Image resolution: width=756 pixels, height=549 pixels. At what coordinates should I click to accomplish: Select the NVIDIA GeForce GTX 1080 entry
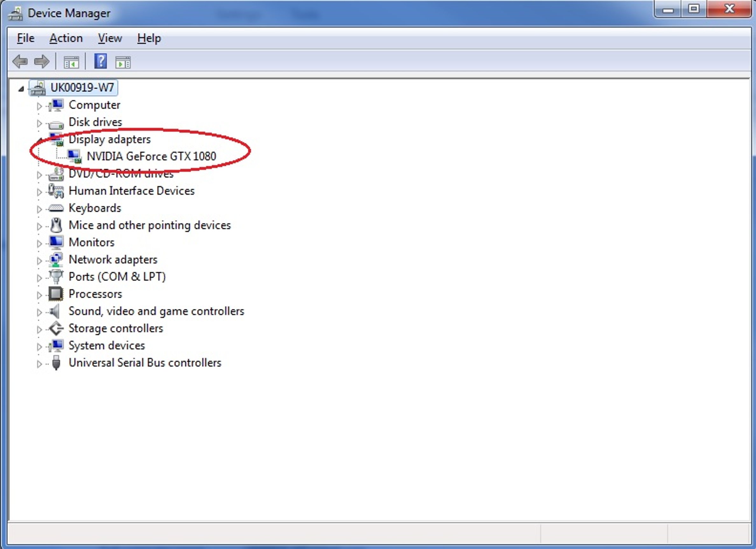click(151, 156)
